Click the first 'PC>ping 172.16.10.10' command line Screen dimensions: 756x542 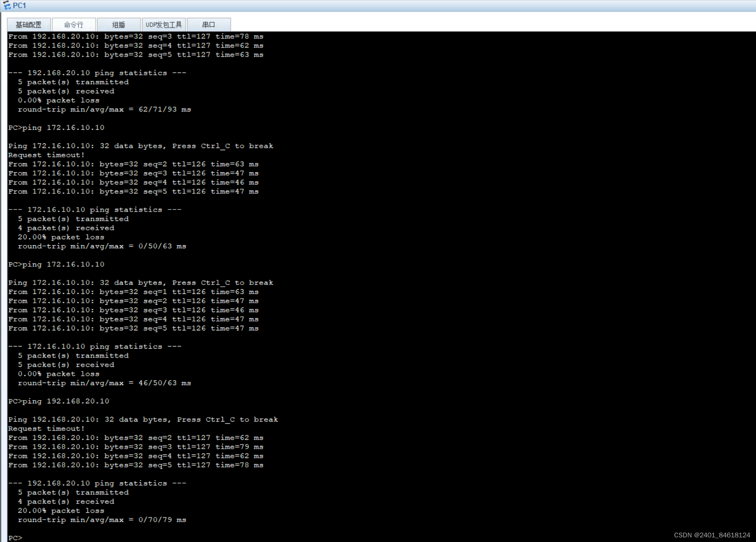(56, 128)
